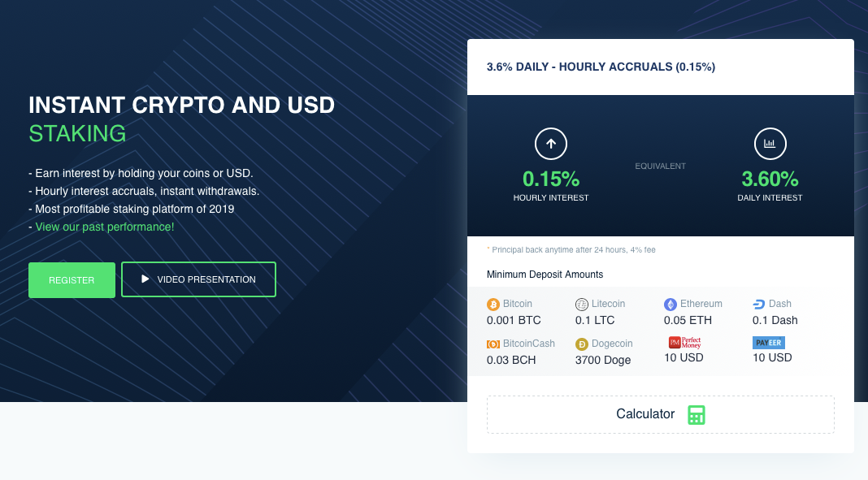Click the 3.60% daily interest value
Image resolution: width=868 pixels, height=480 pixels.
770,179
